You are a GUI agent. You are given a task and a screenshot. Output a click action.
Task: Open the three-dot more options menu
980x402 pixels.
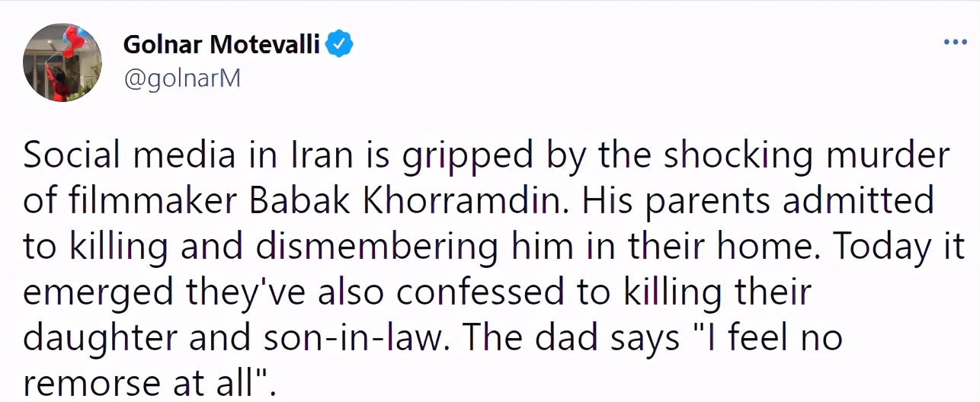(955, 42)
